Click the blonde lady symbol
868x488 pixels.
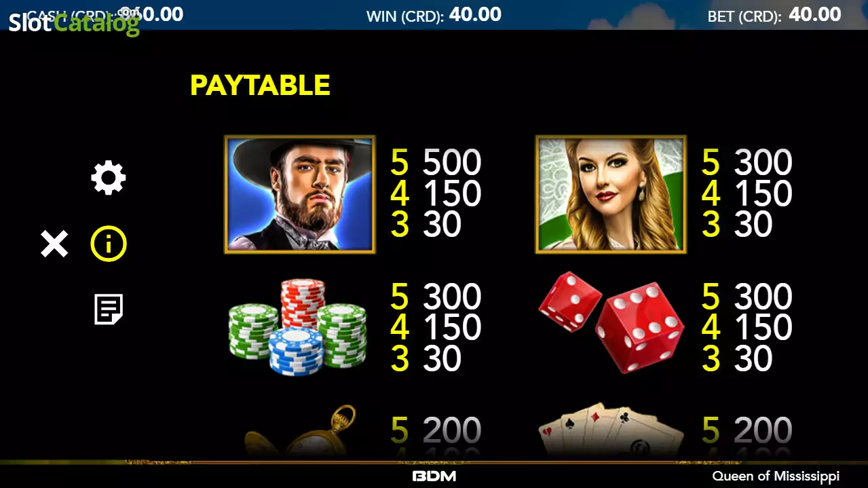click(611, 194)
